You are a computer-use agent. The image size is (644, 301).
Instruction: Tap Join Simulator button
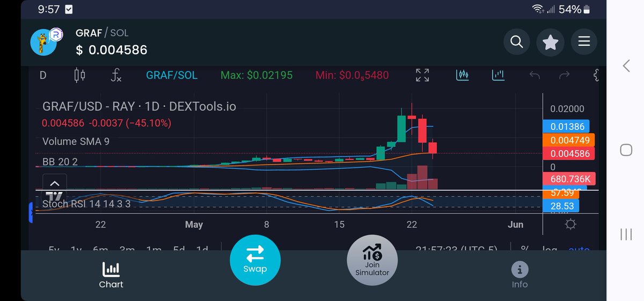(x=372, y=259)
